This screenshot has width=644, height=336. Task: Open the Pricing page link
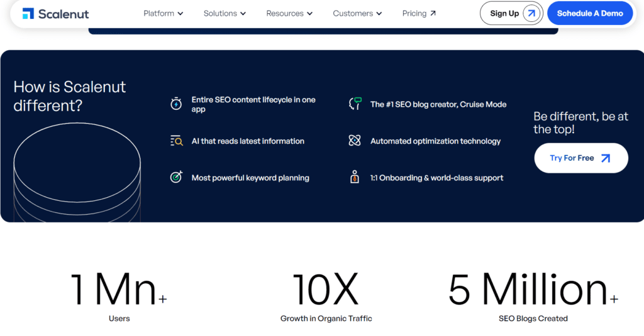[x=419, y=13]
